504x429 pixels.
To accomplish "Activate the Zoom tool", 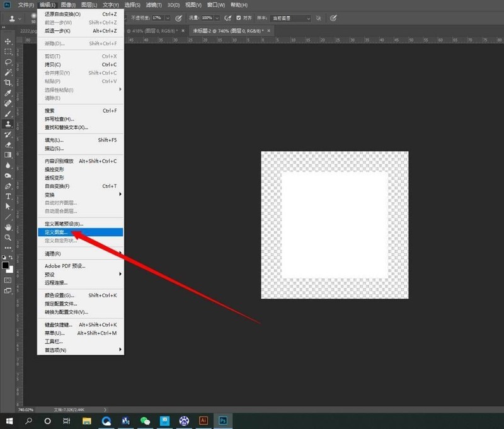I will point(8,236).
